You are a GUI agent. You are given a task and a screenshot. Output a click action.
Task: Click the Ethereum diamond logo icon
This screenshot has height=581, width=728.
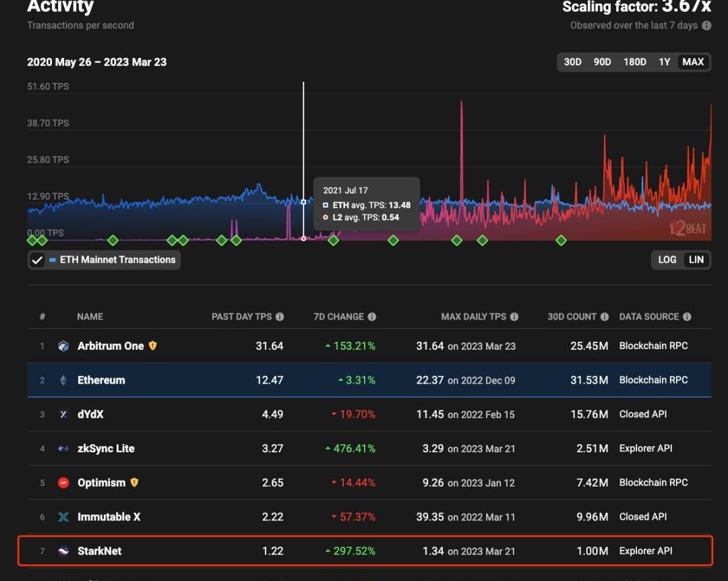coord(63,380)
